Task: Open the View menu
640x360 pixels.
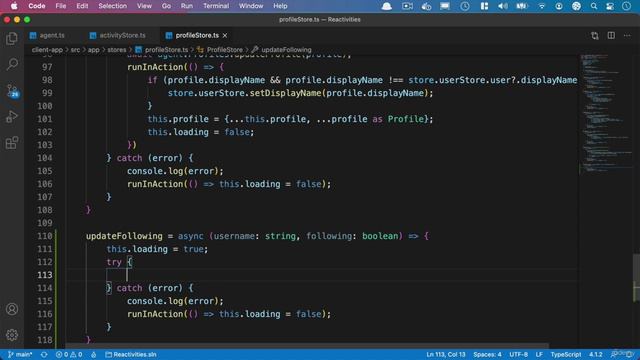Action: click(144, 6)
